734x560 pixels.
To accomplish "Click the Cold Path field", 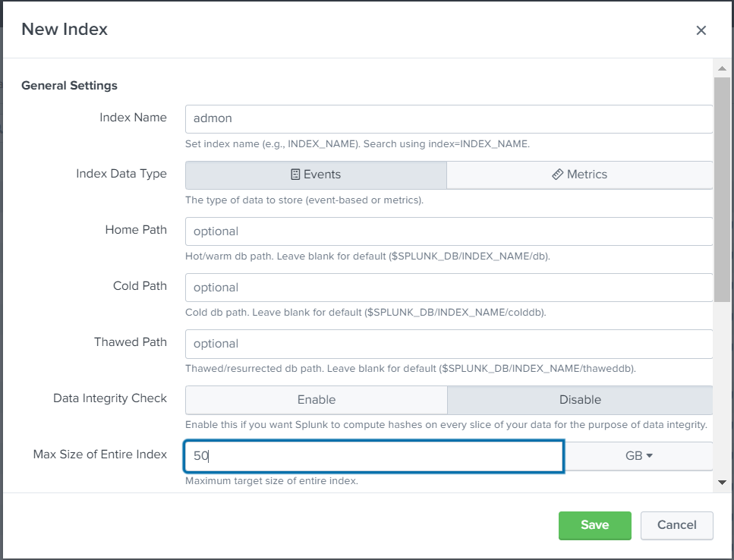I will click(449, 288).
